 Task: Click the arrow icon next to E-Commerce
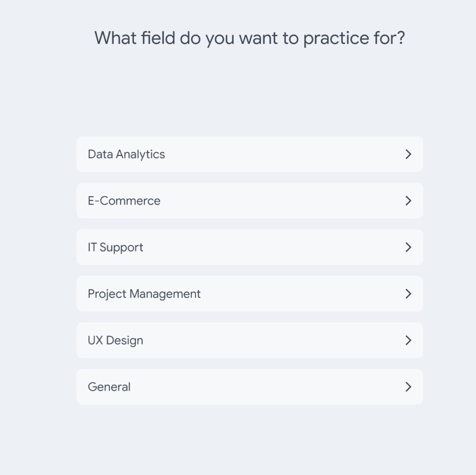pos(408,201)
